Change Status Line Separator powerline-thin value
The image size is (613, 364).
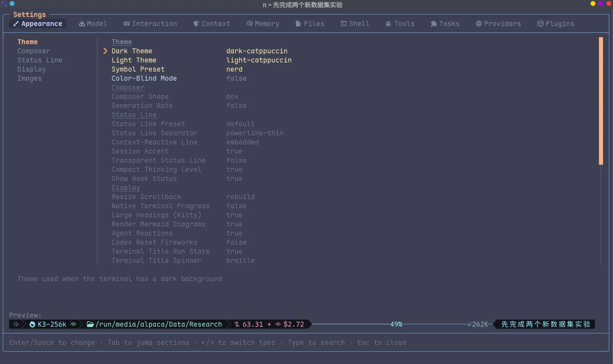(255, 133)
